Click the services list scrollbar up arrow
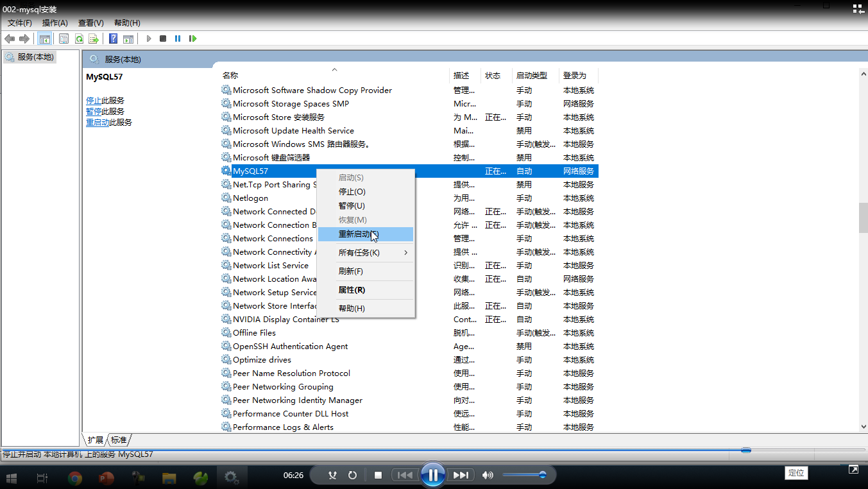The image size is (868, 489). [x=863, y=74]
